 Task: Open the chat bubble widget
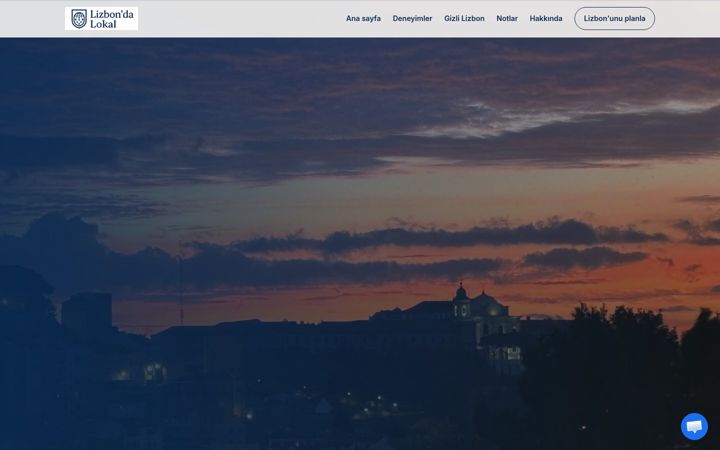pos(694,427)
